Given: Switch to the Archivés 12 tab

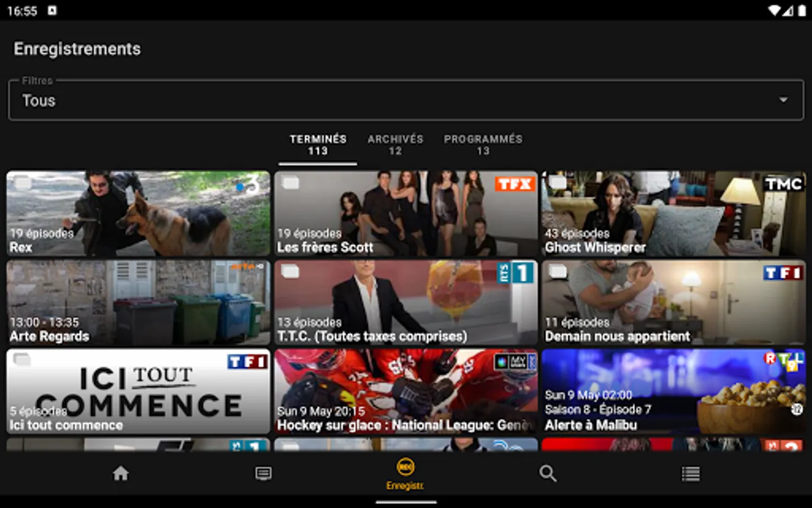Looking at the screenshot, I should 395,144.
